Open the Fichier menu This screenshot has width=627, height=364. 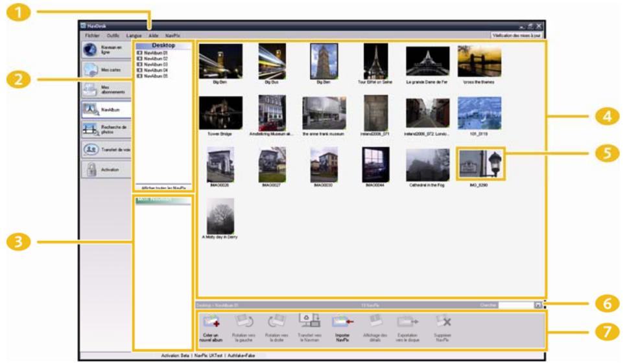tap(92, 36)
